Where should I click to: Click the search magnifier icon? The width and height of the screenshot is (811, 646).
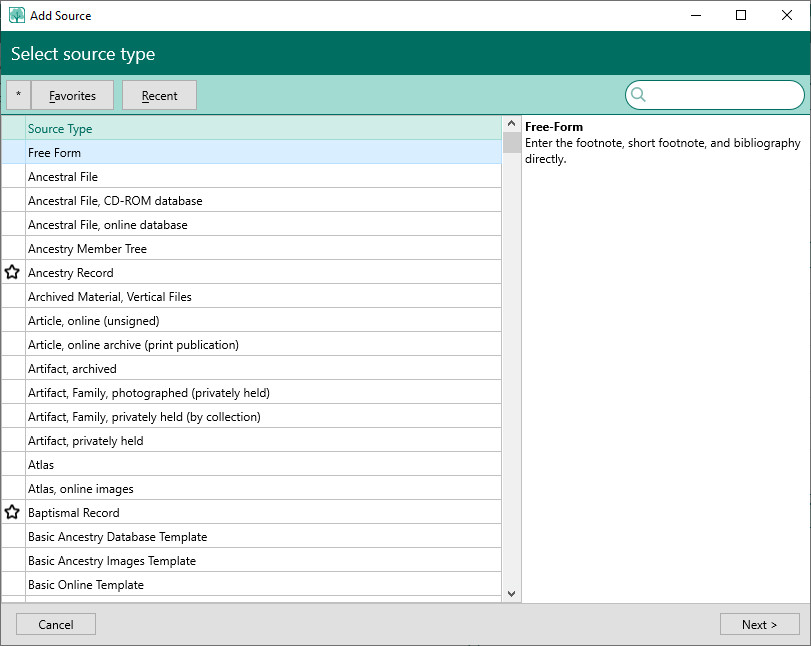pos(639,95)
